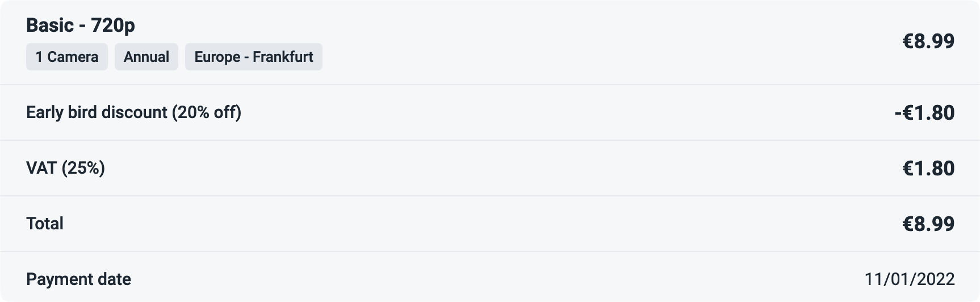Viewport: 980px width, 302px height.
Task: Click the (25%) percentage in VAT label
Action: pos(83,168)
